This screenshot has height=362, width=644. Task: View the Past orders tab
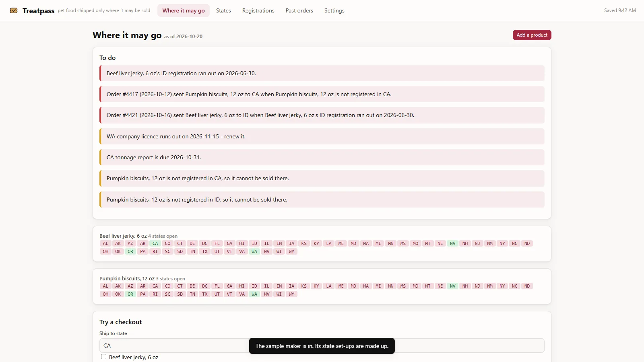[299, 10]
